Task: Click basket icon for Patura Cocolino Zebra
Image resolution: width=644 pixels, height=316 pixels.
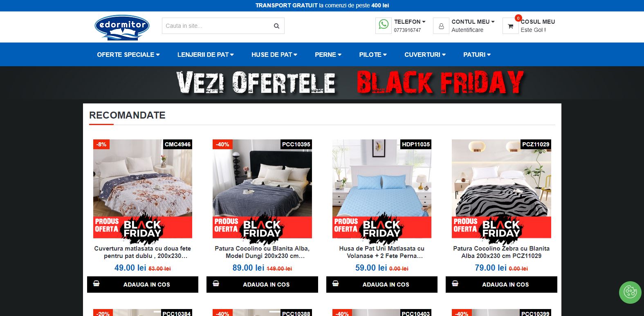Action: click(x=455, y=283)
